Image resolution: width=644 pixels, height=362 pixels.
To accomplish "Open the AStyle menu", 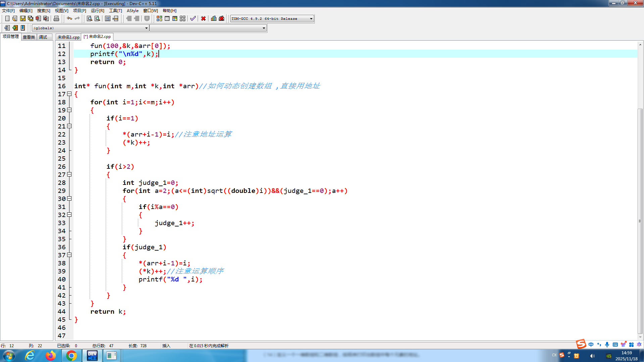I will click(x=133, y=11).
